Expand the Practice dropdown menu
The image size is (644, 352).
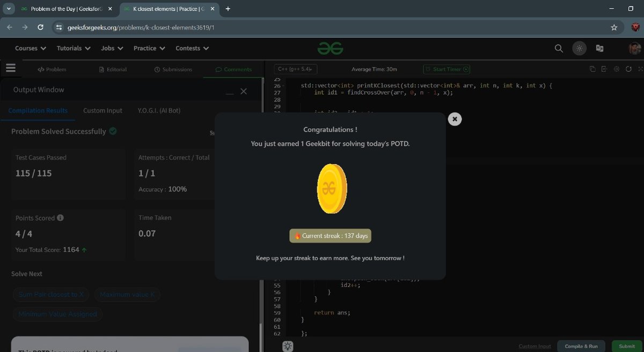(149, 48)
